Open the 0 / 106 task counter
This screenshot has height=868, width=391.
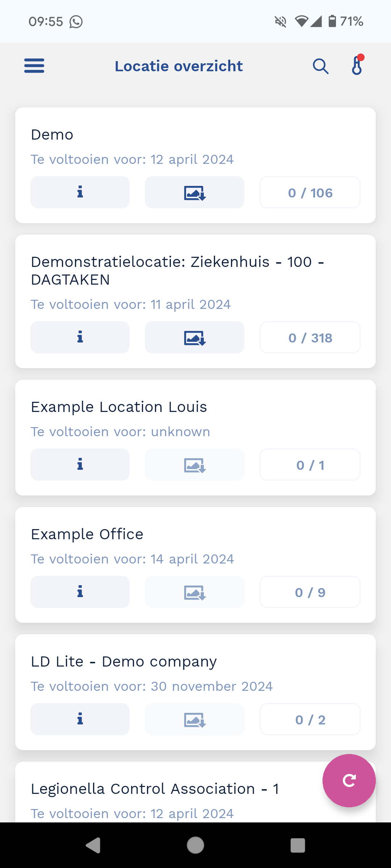pos(310,192)
